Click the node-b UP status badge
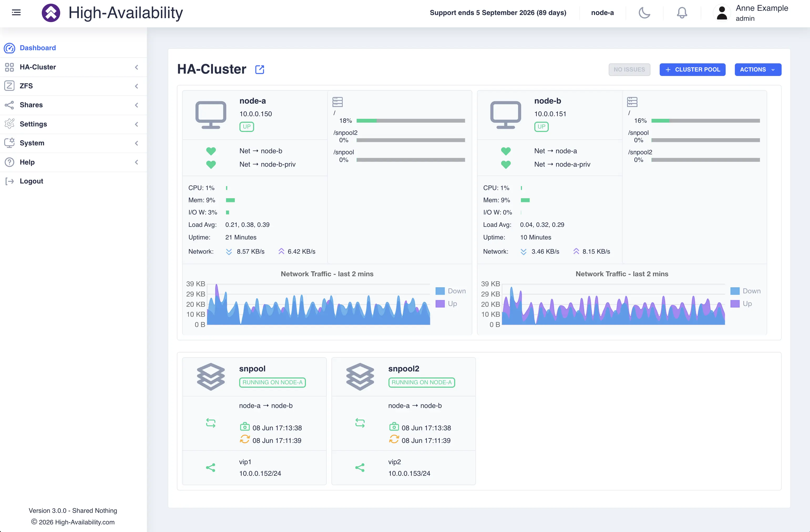The image size is (810, 532). 541,127
